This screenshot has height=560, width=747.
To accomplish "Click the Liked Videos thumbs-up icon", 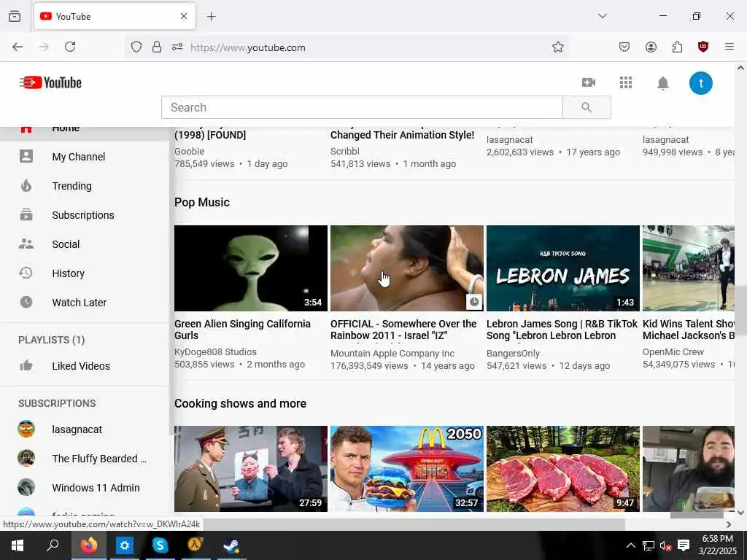I will click(x=26, y=365).
